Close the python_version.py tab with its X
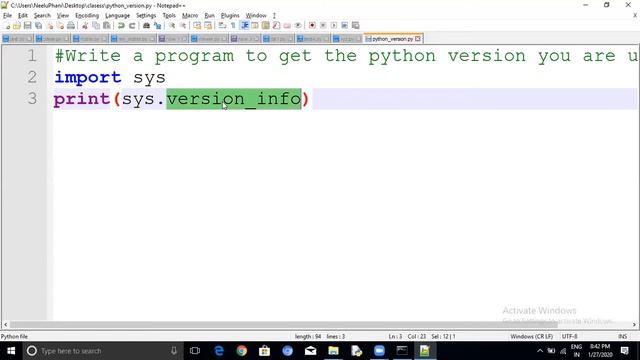640x360 pixels. pos(418,39)
